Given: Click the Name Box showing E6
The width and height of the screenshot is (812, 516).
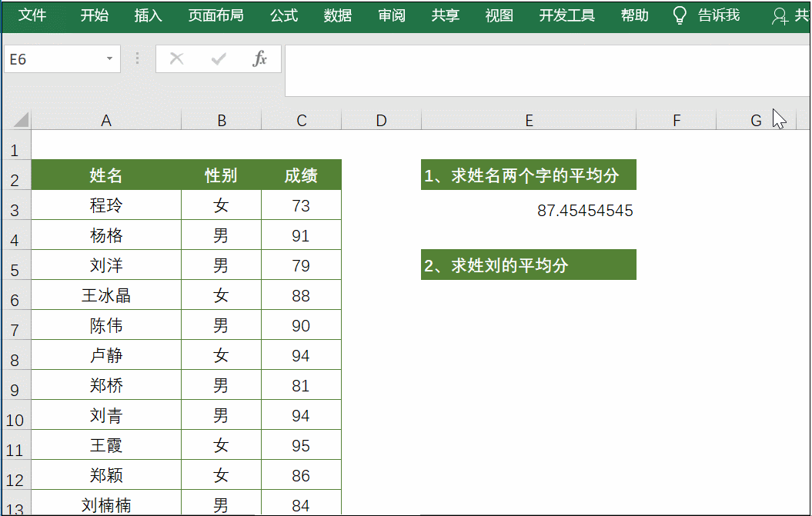Looking at the screenshot, I should (x=52, y=59).
